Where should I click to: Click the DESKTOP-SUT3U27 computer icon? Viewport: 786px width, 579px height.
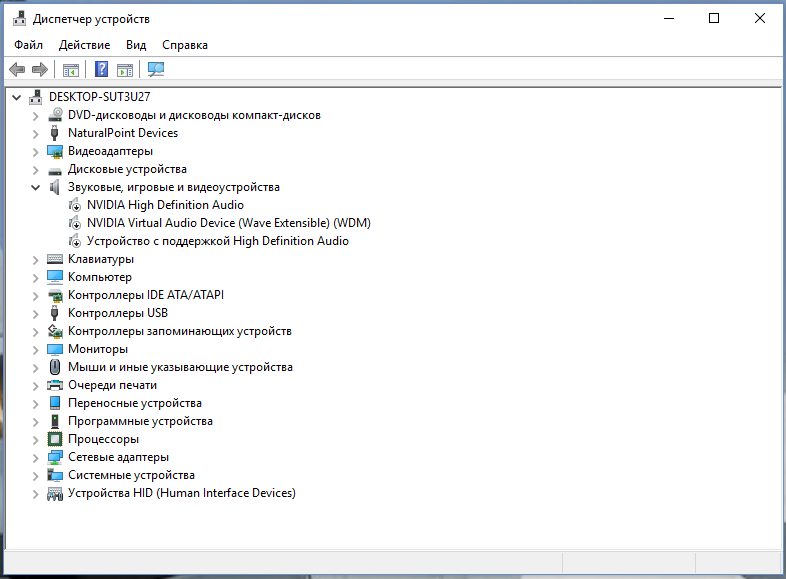pos(36,97)
